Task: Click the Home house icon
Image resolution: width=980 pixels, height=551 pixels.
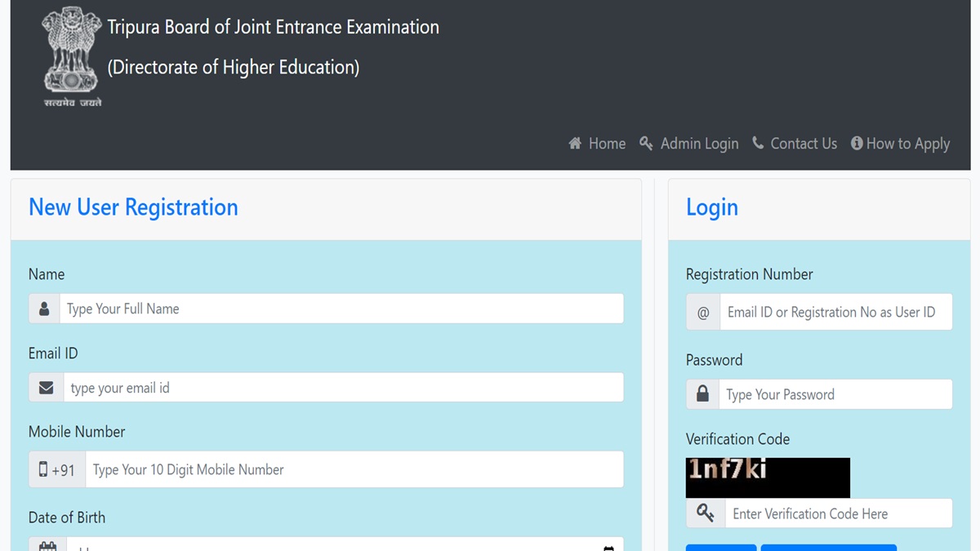Action: pyautogui.click(x=575, y=144)
